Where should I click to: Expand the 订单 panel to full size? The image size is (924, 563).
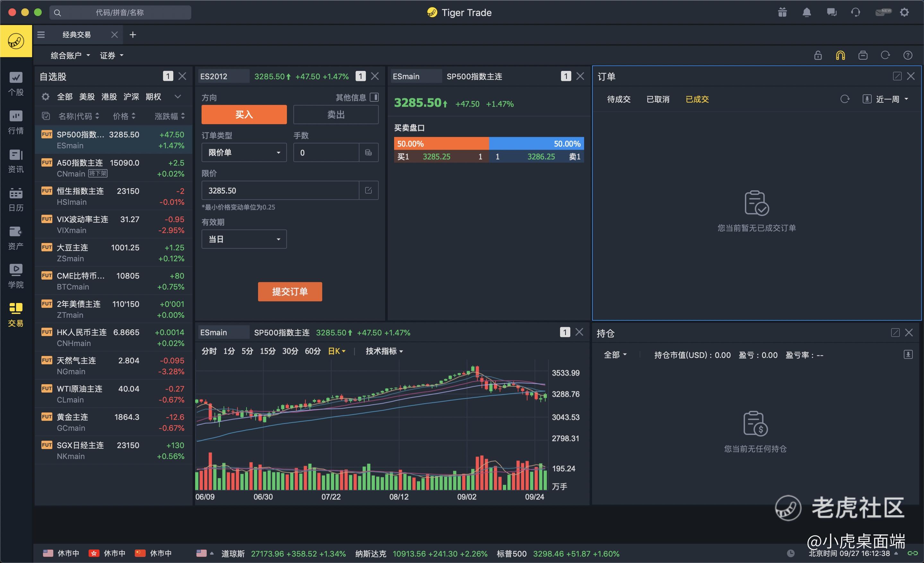[897, 76]
